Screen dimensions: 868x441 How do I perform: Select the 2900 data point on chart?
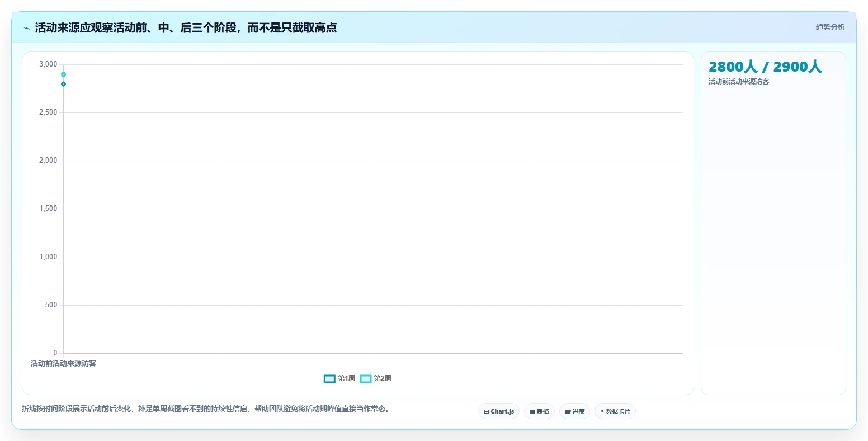63,74
